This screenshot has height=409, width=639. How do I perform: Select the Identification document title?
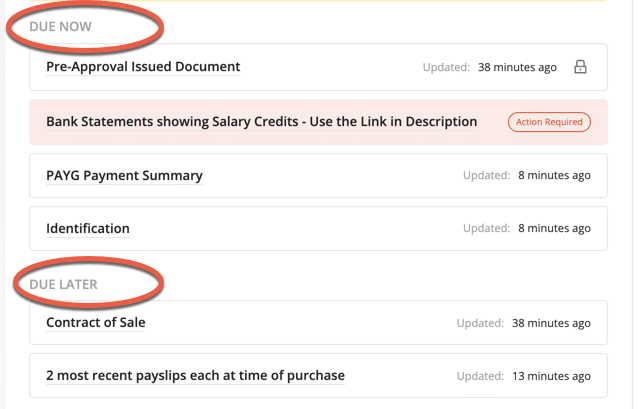pyautogui.click(x=88, y=229)
